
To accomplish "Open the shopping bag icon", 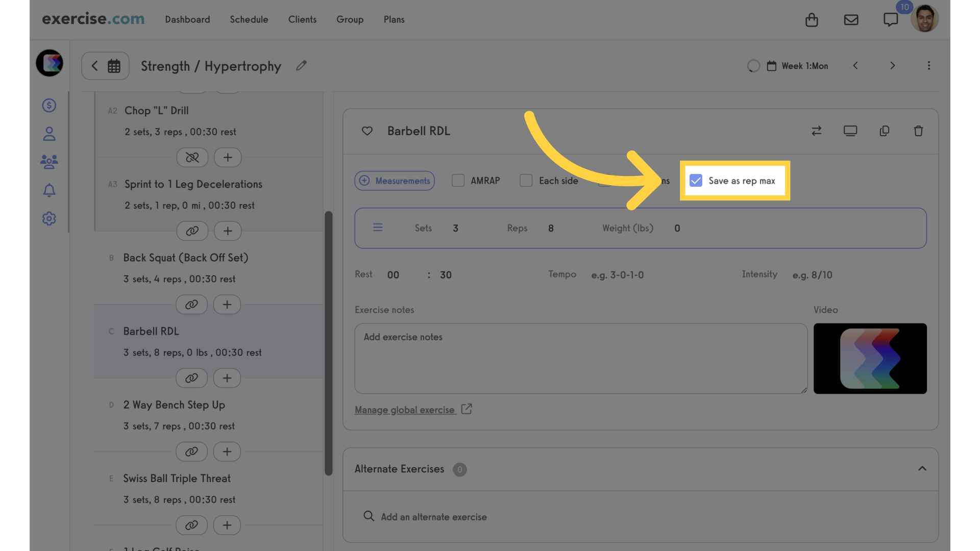I will 812,20.
